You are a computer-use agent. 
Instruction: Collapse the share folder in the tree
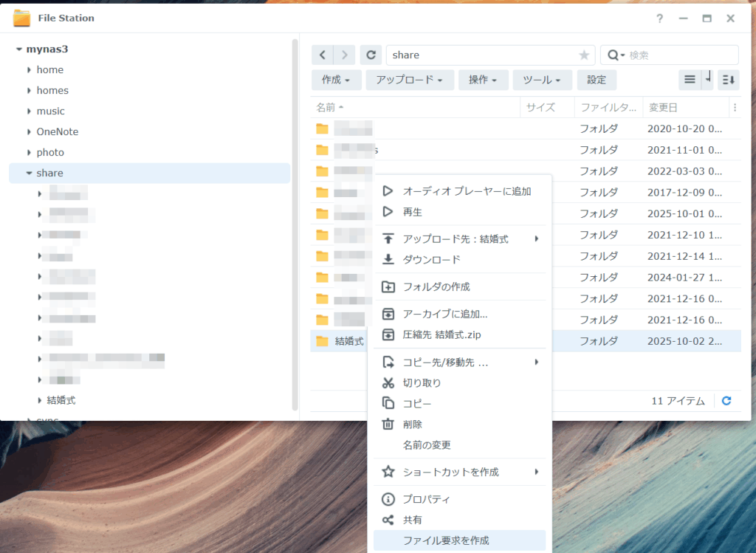(29, 174)
